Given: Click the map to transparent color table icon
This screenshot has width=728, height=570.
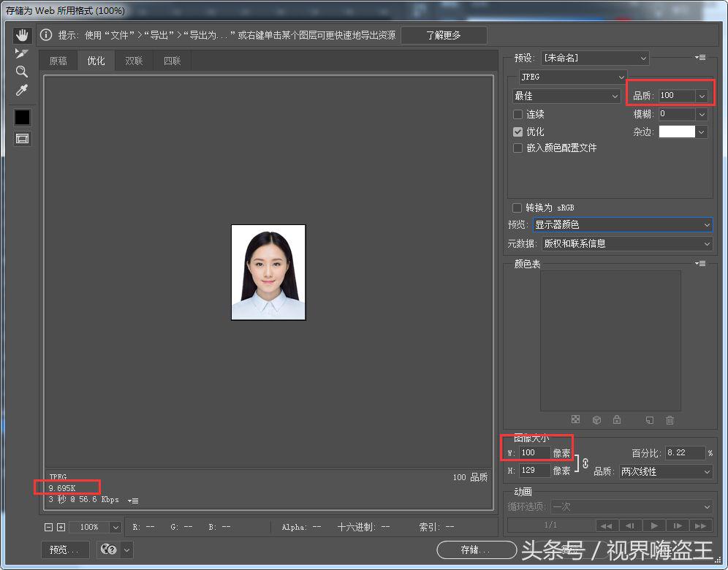Looking at the screenshot, I should pyautogui.click(x=575, y=419).
